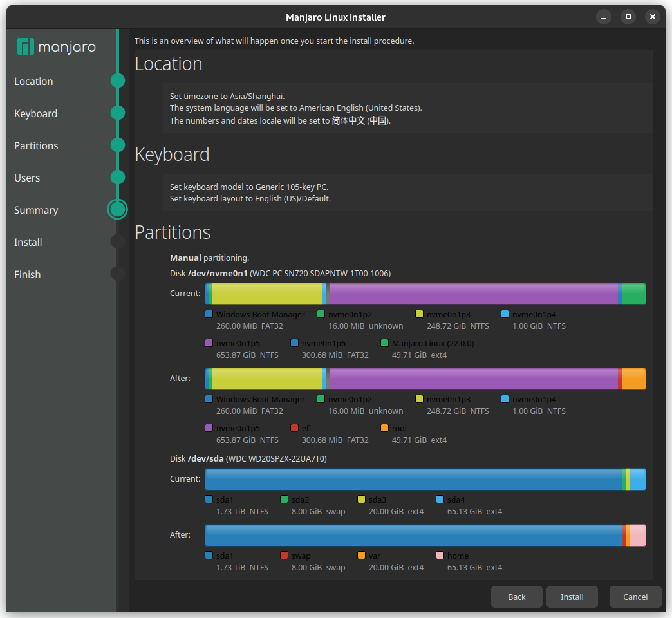Maximize the installer window
This screenshot has height=618, width=672.
point(628,17)
